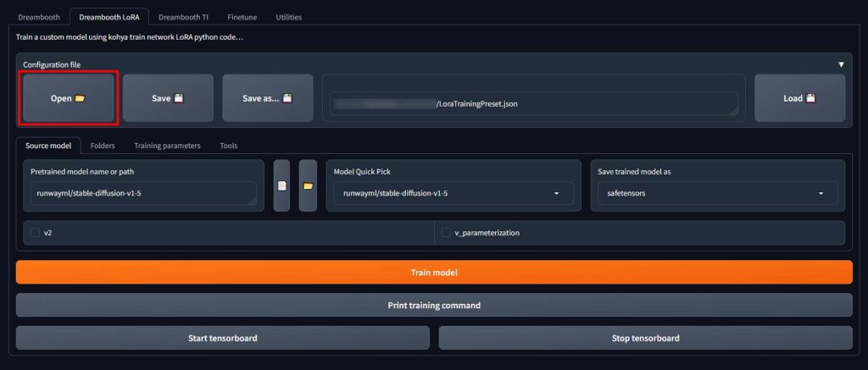Select the Dreambooth LoRA tab
The image size is (868, 370).
pos(109,17)
